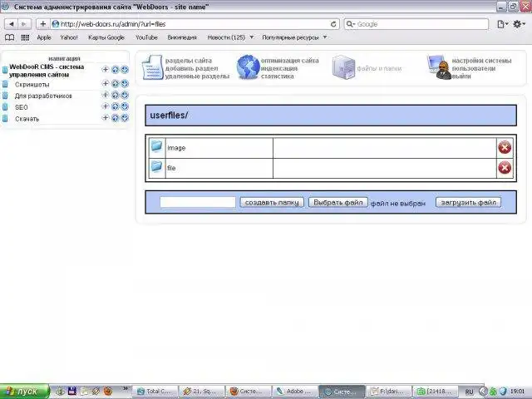Click the system settings user icon

[x=439, y=67]
